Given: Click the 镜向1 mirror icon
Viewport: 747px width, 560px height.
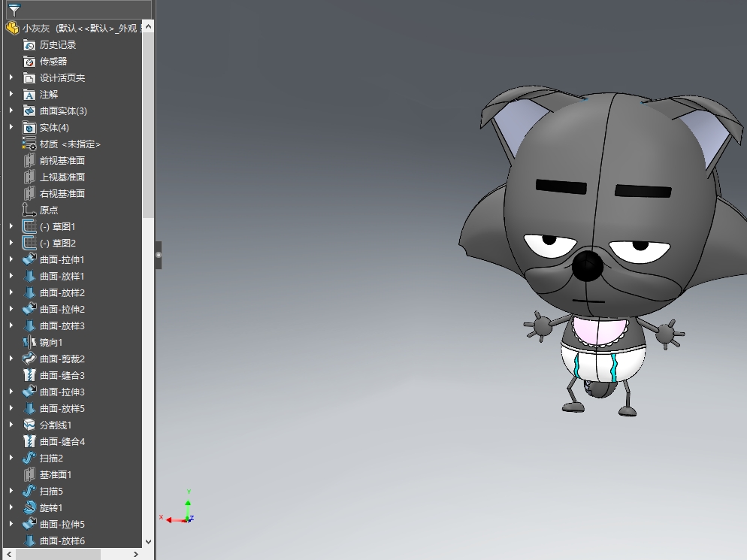Looking at the screenshot, I should click(x=29, y=342).
